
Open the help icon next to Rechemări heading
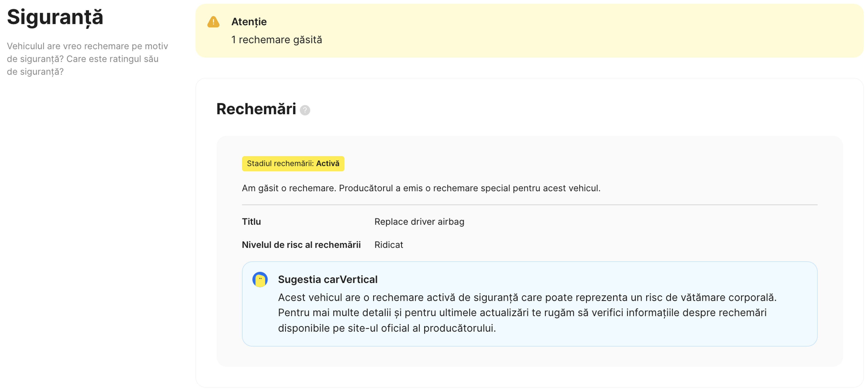point(305,110)
